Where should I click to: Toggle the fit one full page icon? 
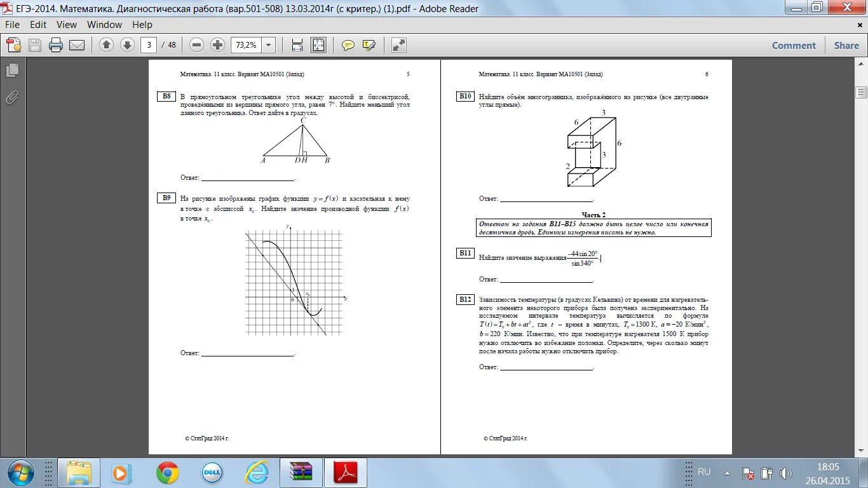pos(318,45)
